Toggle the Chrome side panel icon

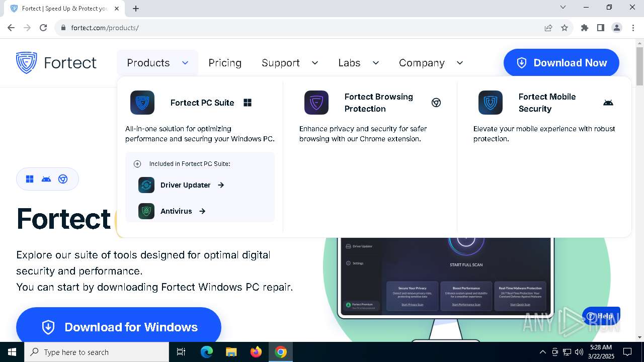(x=601, y=28)
